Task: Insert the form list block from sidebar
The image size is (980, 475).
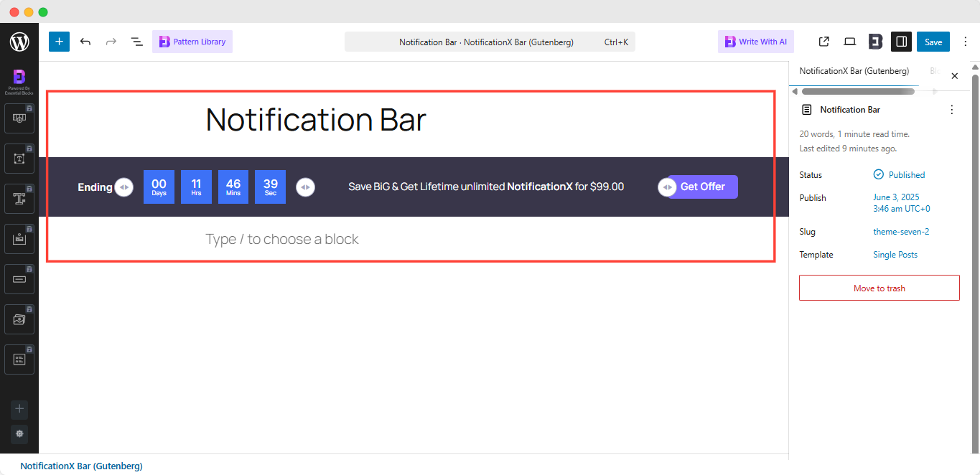Action: click(19, 359)
